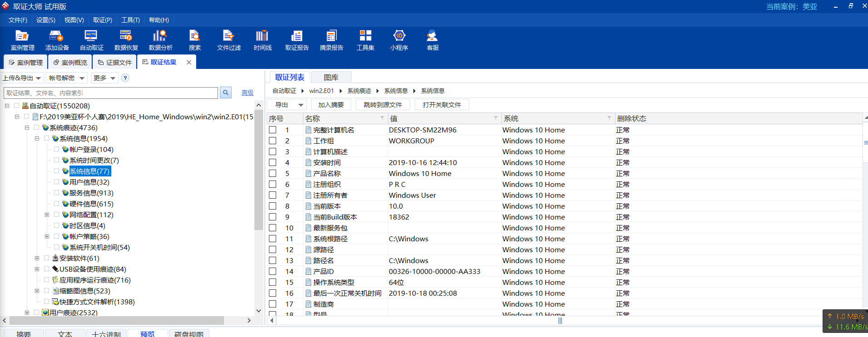
Task: Open the help question mark icon
Action: click(125, 78)
